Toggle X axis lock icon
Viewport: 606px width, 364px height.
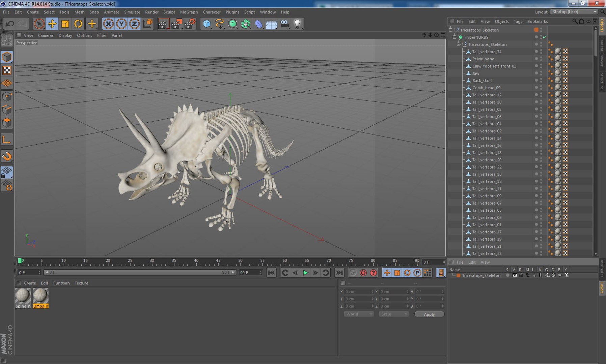pos(108,24)
